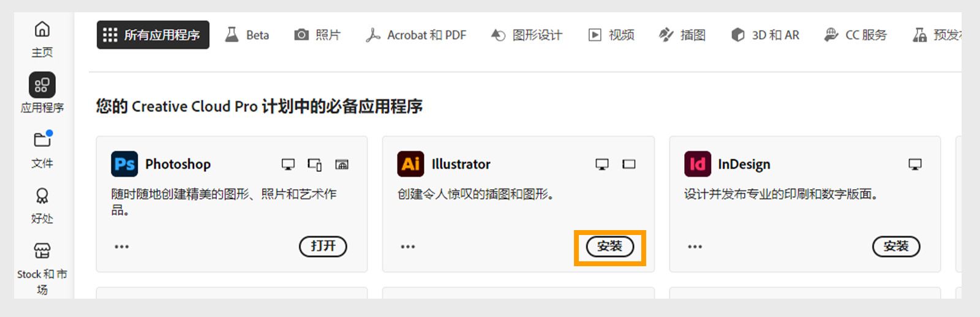Click the 您的 Creative Cloud Pro 计划 heading
The height and width of the screenshot is (317, 980).
coord(259,106)
